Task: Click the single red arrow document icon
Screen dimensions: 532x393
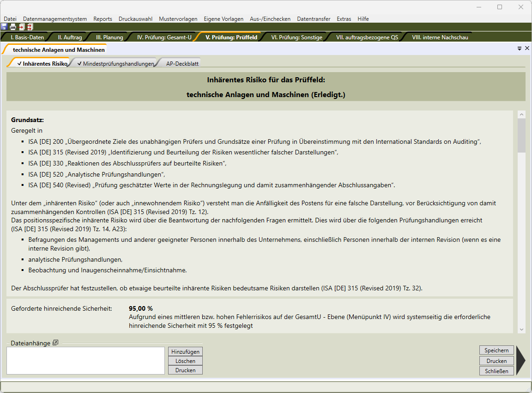Action: (x=21, y=27)
